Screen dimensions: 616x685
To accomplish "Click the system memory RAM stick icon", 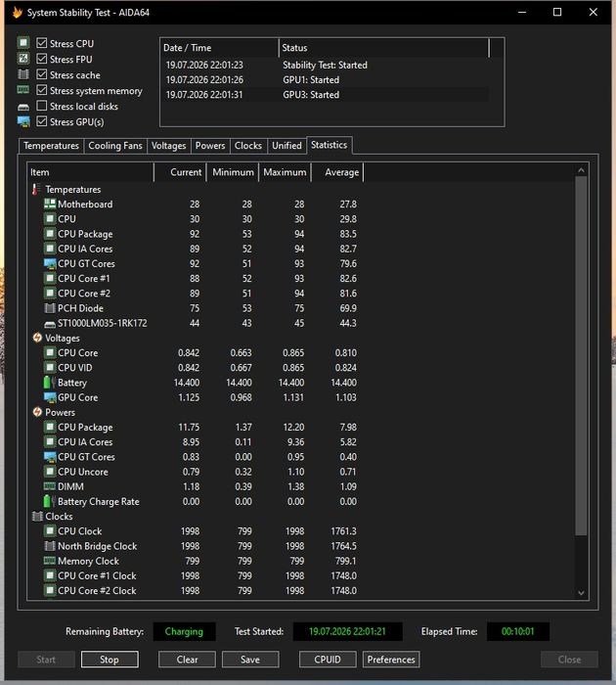I will pos(23,90).
